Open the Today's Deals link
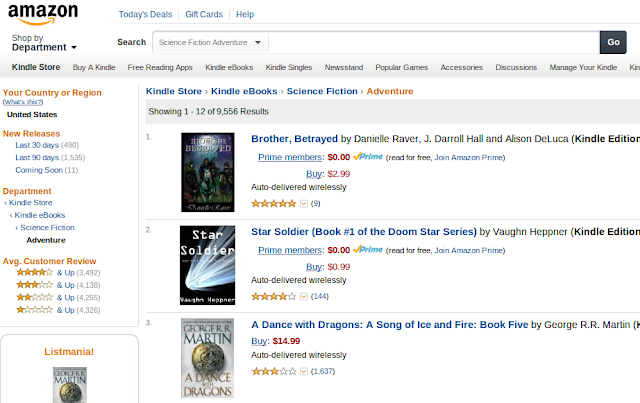640x403 pixels. click(145, 14)
